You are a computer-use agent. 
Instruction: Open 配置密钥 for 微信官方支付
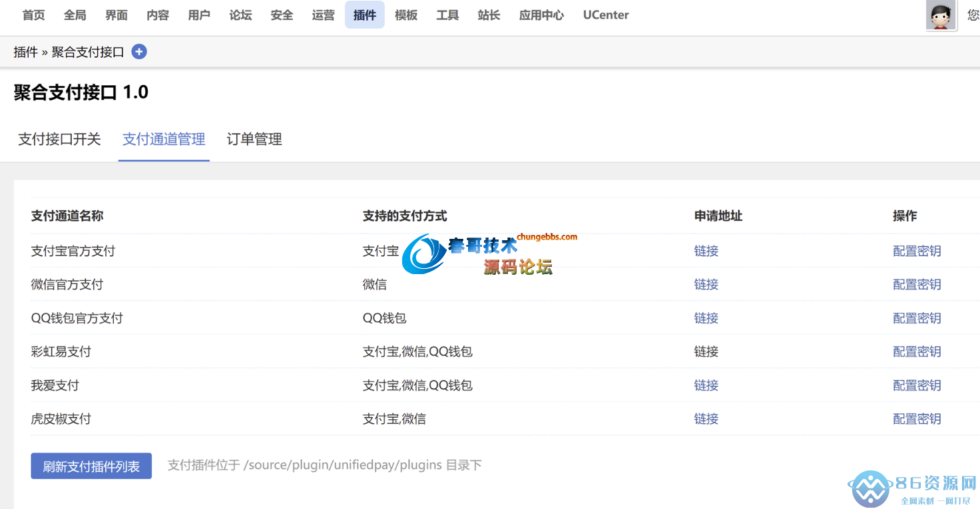coord(917,285)
